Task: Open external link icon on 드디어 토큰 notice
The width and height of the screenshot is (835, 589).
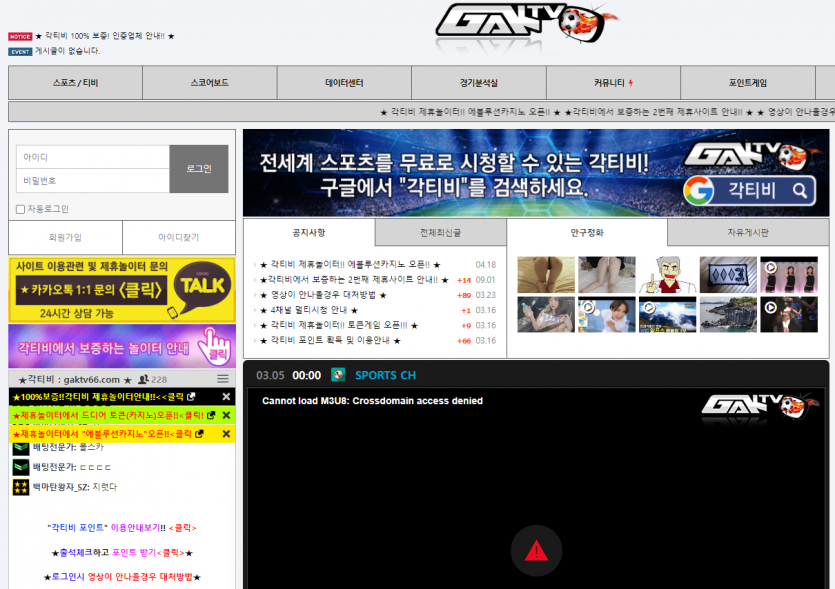Action: pos(211,415)
